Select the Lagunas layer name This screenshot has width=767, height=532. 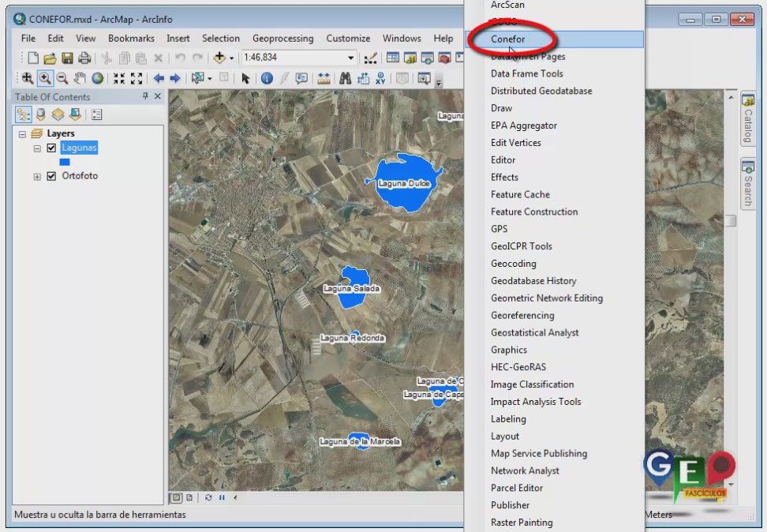[x=79, y=148]
